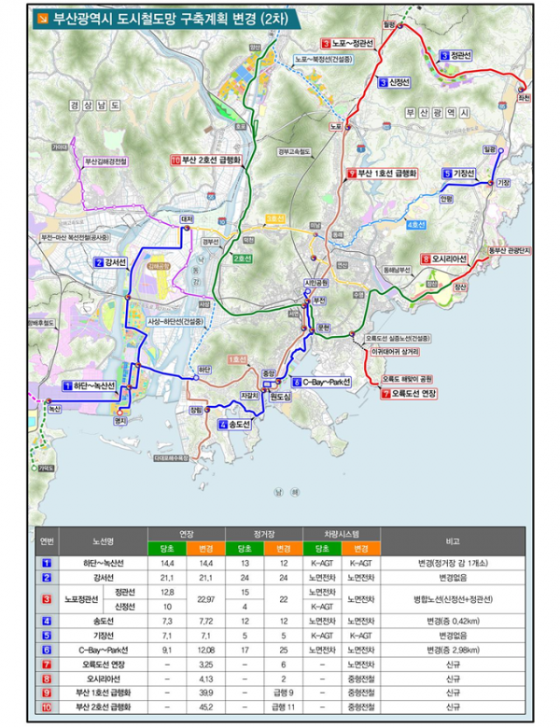Click the red 9 badge on 부산 1호선 급행화 map label

pyautogui.click(x=350, y=174)
